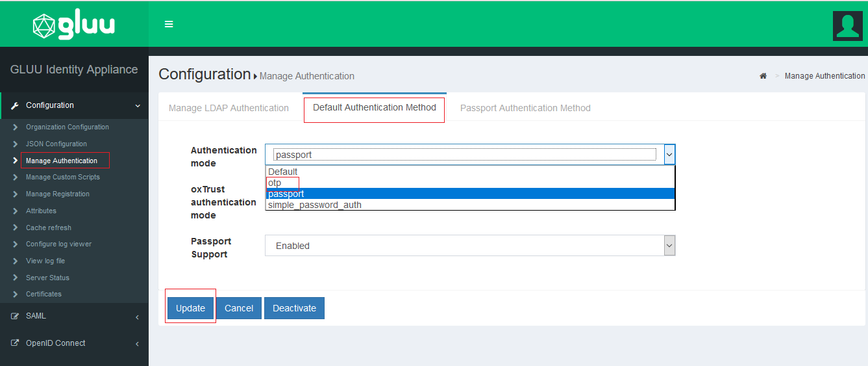Viewport: 868px width, 366px height.
Task: Click the OpenID Connect external-link icon
Action: click(x=15, y=343)
